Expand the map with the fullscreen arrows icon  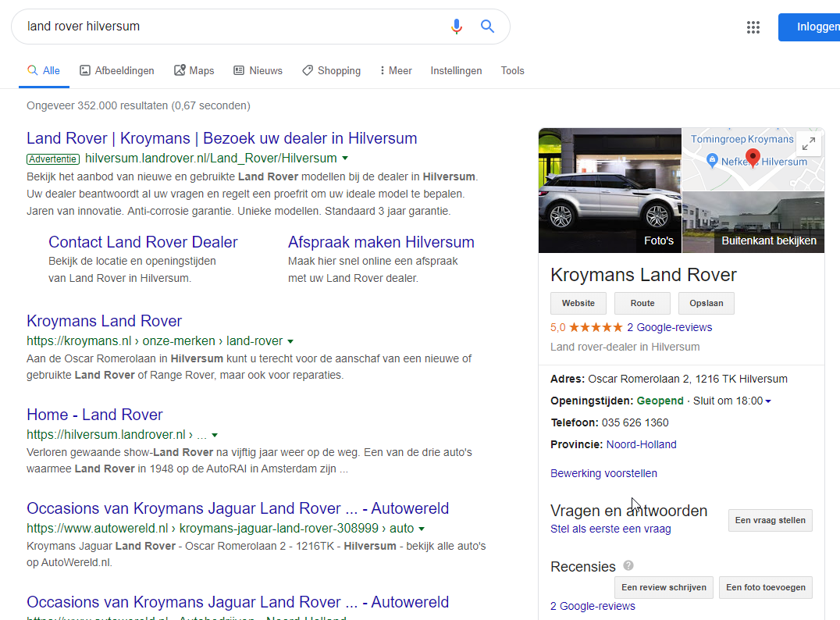(809, 144)
